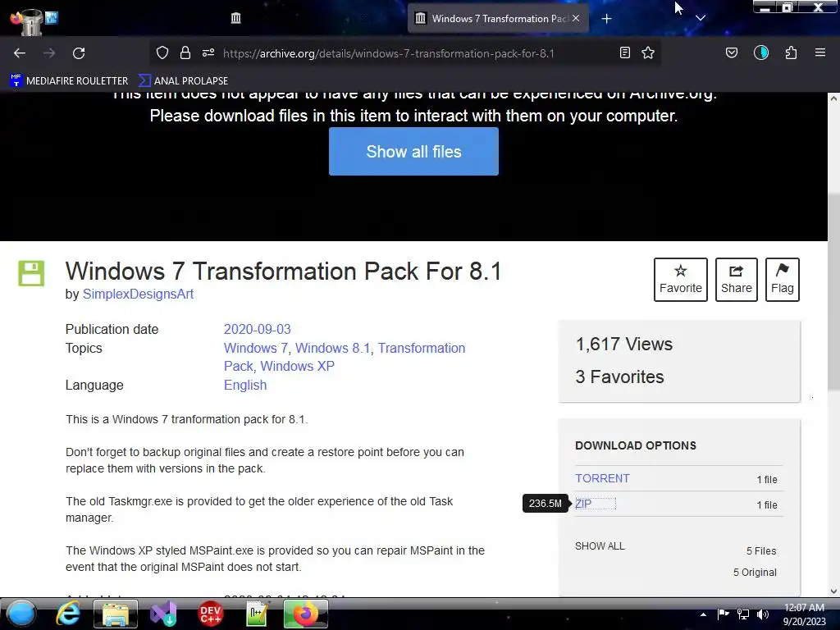
Task: Open the network tray icon
Action: [743, 614]
